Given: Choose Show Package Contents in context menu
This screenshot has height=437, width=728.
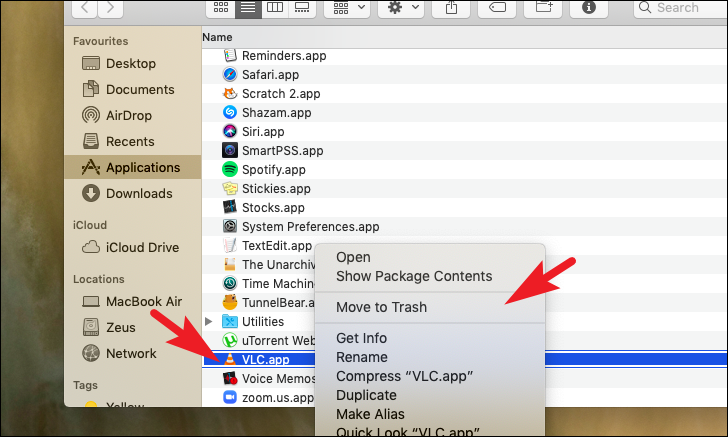Looking at the screenshot, I should coord(430,276).
